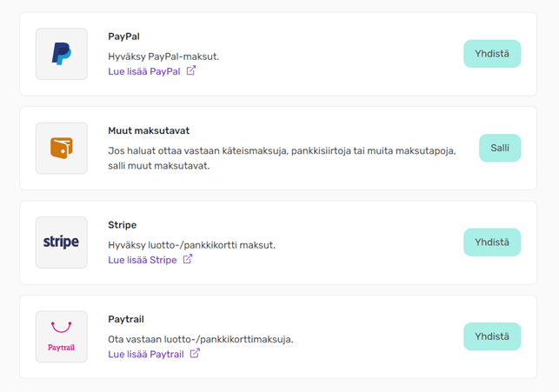Click the Stripe heading text
This screenshot has height=392, width=559.
click(122, 225)
